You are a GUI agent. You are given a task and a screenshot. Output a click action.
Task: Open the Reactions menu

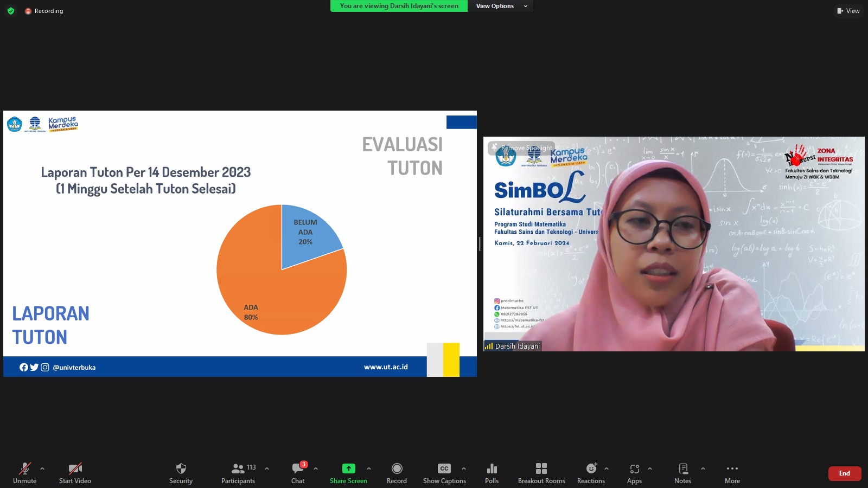[591, 473]
